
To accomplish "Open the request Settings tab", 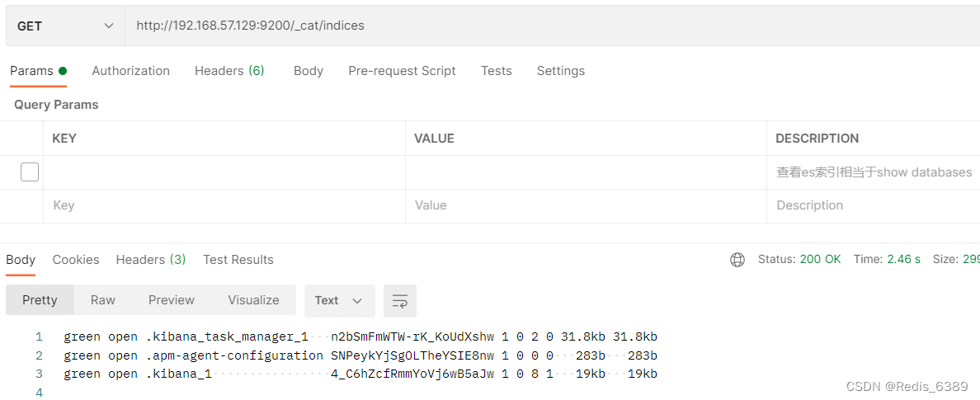I will click(x=561, y=71).
